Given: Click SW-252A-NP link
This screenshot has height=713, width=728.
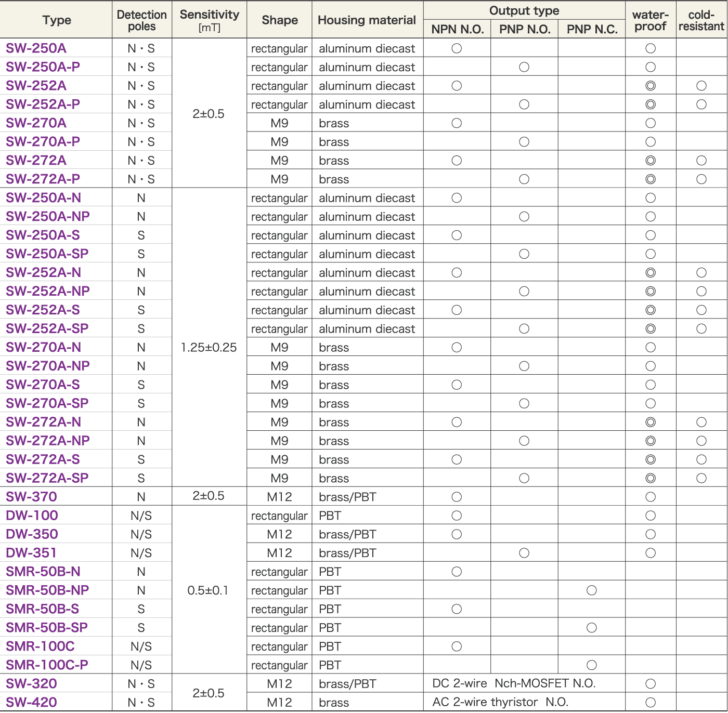Looking at the screenshot, I should coord(47,292).
